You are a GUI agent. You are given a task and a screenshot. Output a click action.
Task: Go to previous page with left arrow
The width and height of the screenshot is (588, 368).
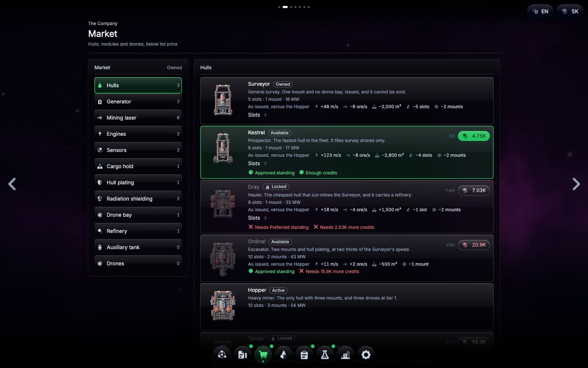(x=12, y=184)
